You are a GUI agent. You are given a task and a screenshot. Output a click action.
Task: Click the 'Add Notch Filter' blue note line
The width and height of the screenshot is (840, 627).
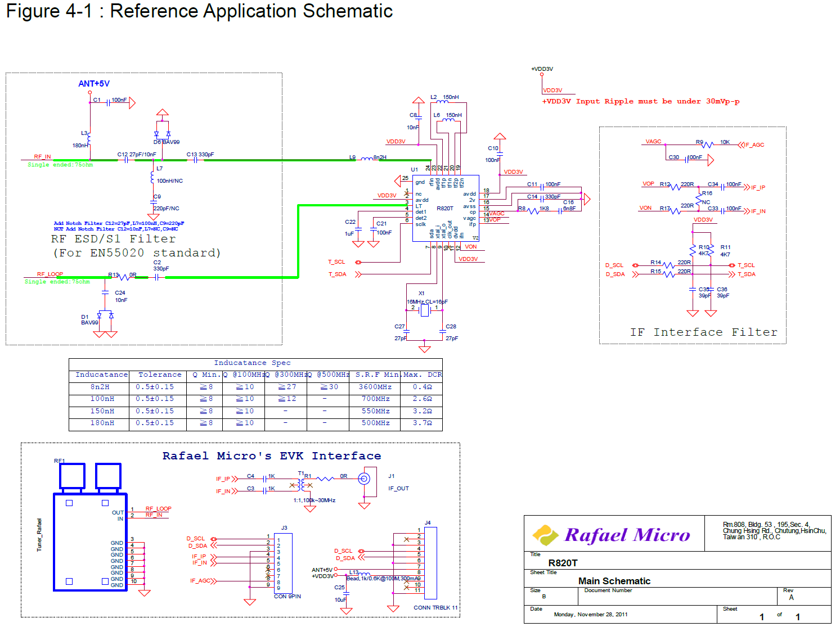[x=119, y=223]
